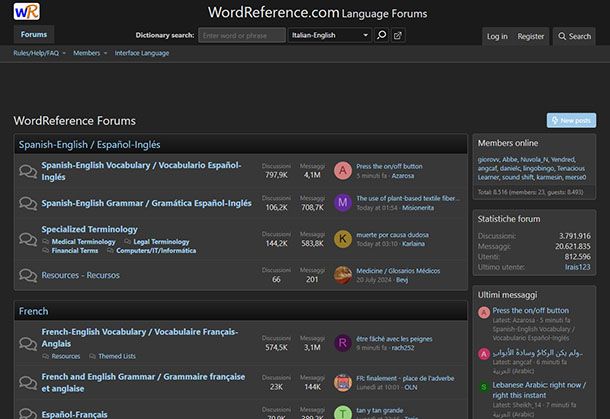Open Legal Terminology subforum
The height and width of the screenshot is (419, 610).
coord(161,242)
